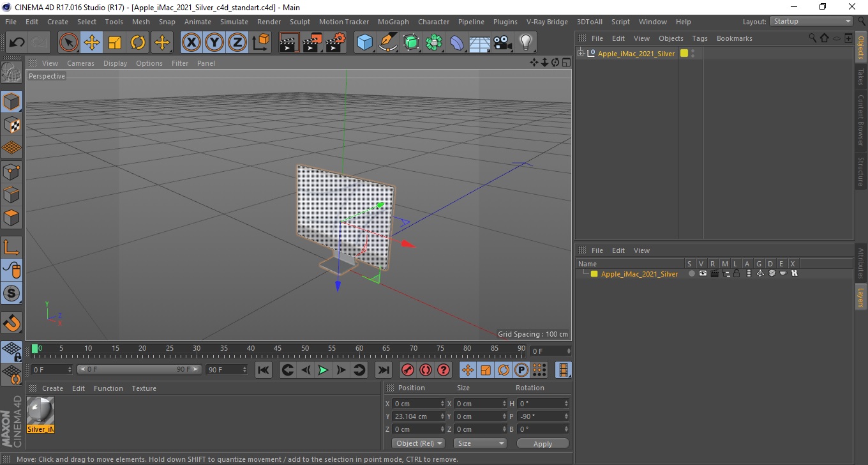Activate the Rotate tool

(138, 43)
